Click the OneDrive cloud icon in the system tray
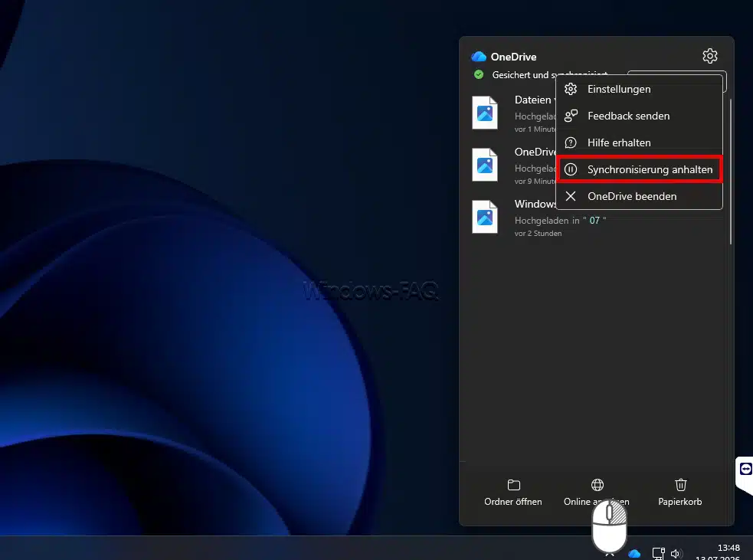Screen dimensions: 753x560 [x=634, y=554]
